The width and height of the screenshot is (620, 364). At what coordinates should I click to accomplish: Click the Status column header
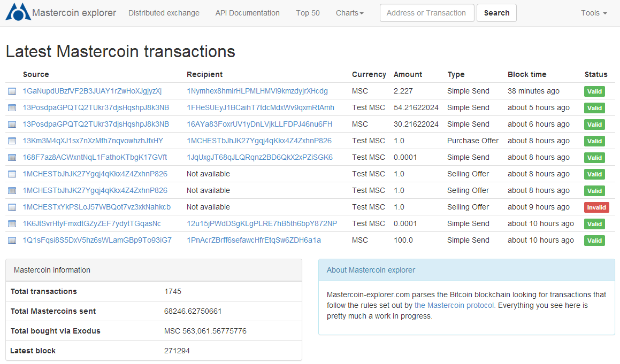[x=596, y=74]
